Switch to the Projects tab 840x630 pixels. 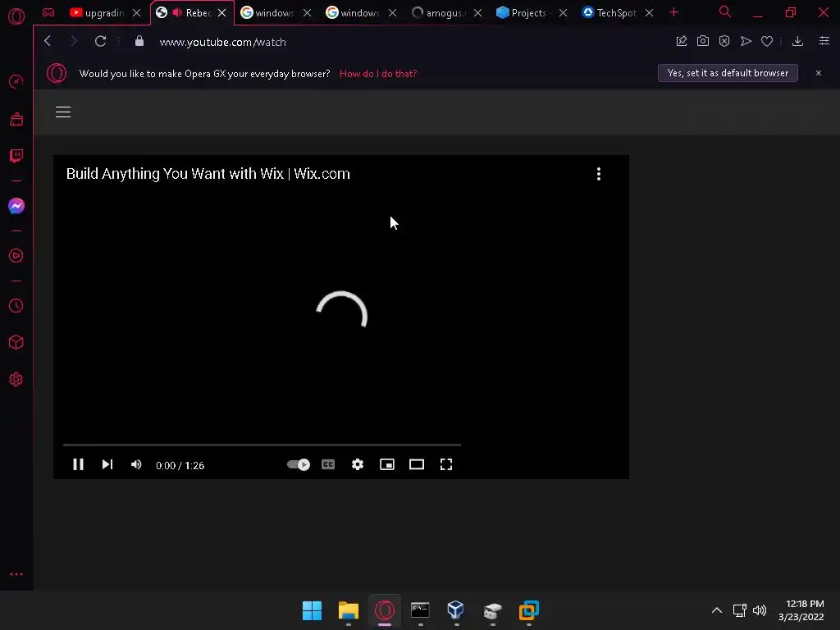pos(523,12)
